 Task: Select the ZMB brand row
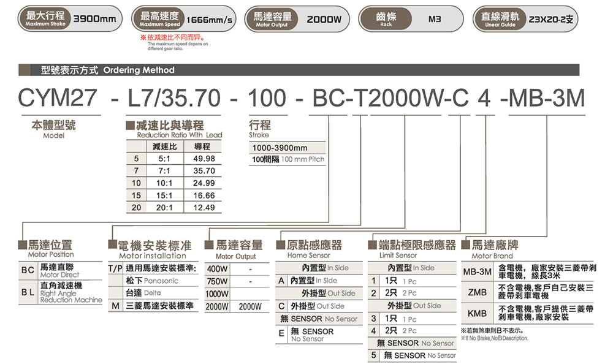tap(527, 292)
